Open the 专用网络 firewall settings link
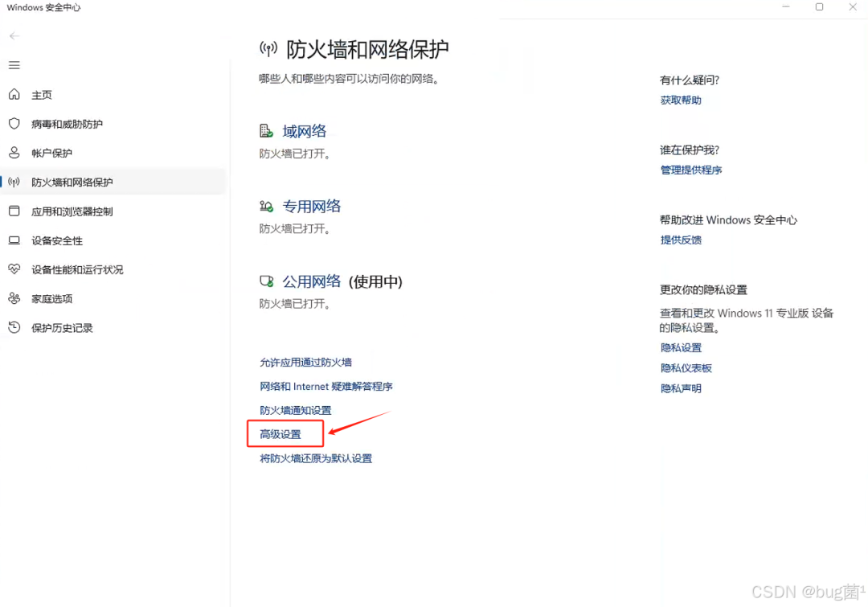The width and height of the screenshot is (868, 607). click(312, 207)
